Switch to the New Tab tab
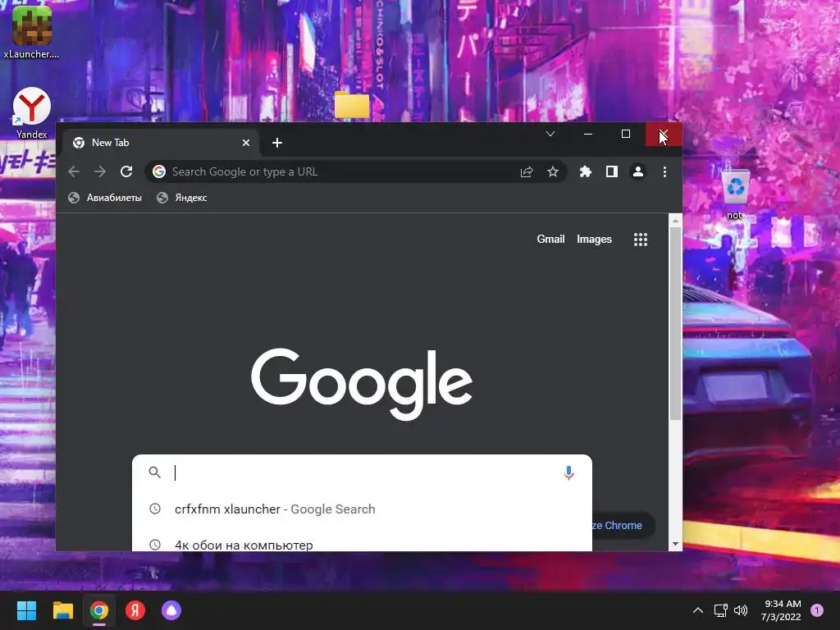The image size is (840, 630). [161, 143]
